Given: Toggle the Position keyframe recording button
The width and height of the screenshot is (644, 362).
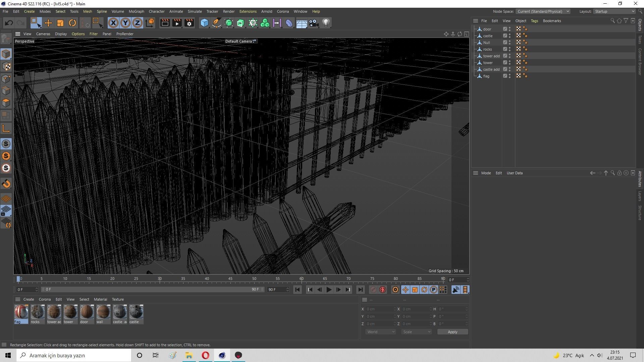Looking at the screenshot, I should tap(406, 290).
